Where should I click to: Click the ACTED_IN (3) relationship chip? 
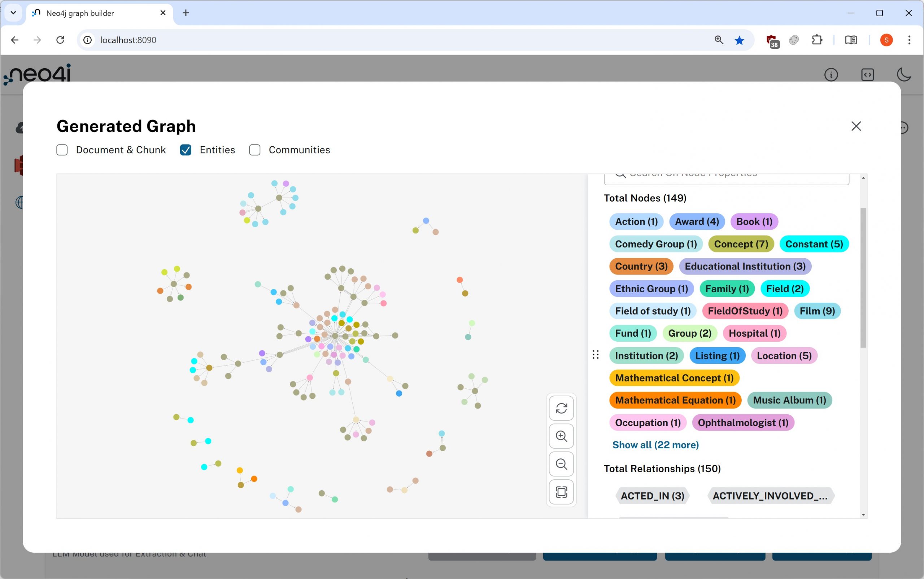point(652,496)
